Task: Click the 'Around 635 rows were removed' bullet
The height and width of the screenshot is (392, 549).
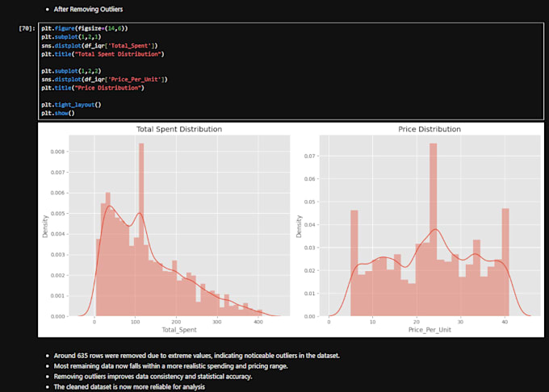Action: pyautogui.click(x=196, y=356)
